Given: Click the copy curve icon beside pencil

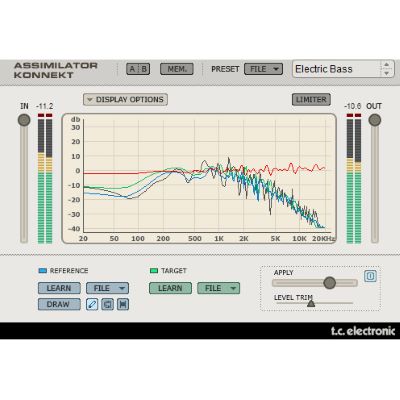Looking at the screenshot, I should click(x=107, y=304).
